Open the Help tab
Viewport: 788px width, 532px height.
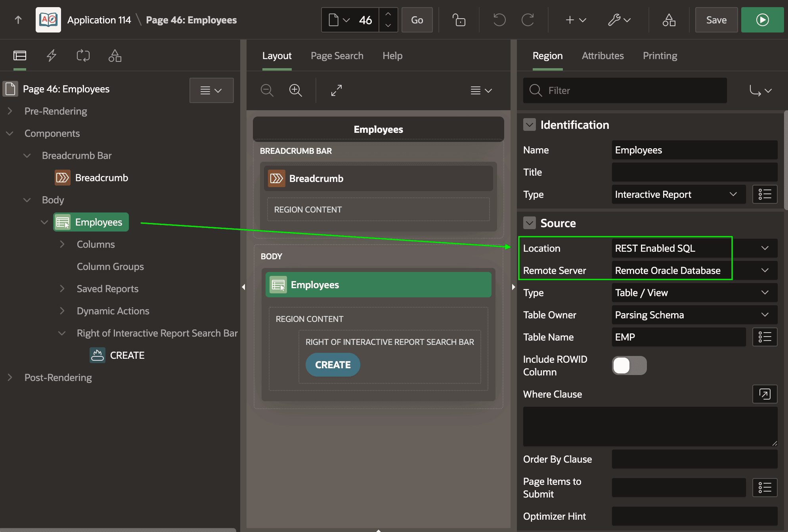tap(392, 56)
